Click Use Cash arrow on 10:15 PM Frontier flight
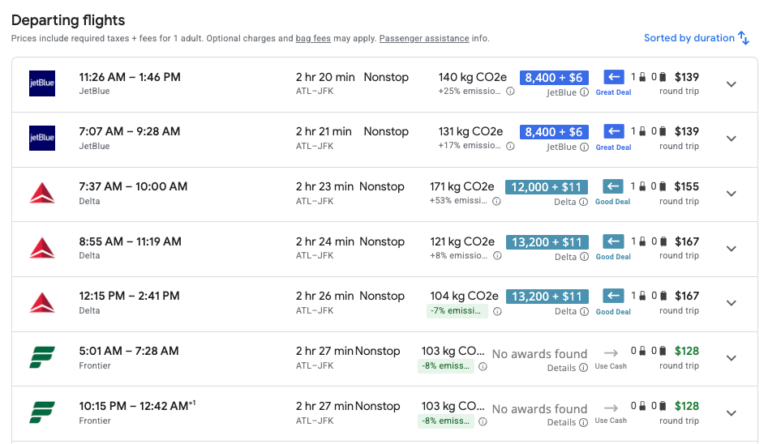 click(610, 408)
